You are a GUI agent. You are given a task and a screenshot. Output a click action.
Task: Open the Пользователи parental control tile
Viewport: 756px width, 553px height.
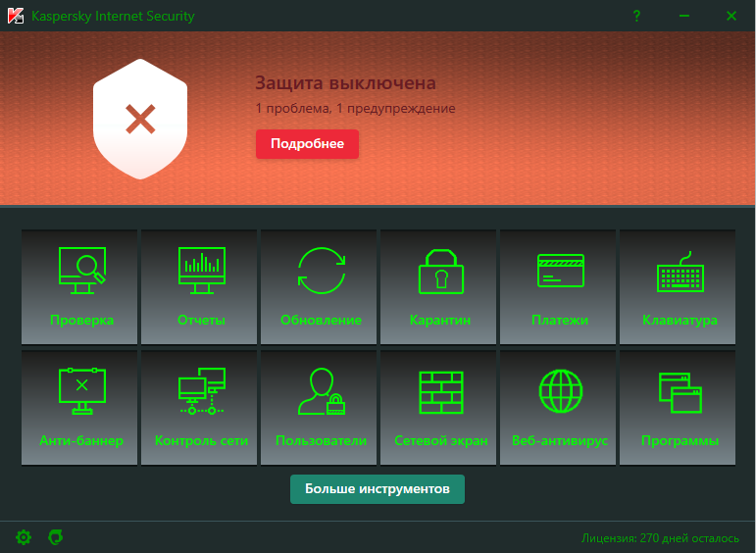tap(319, 408)
